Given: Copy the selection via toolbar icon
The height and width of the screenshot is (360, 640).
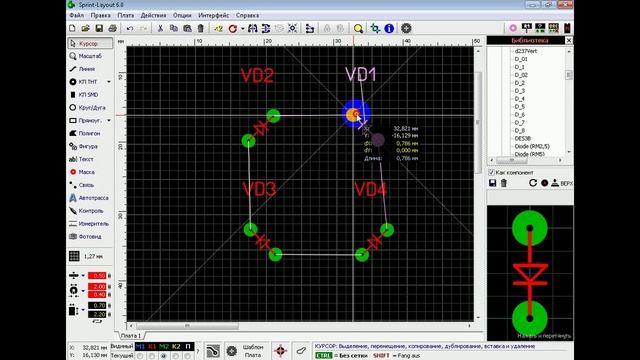Looking at the screenshot, I should coord(174,28).
